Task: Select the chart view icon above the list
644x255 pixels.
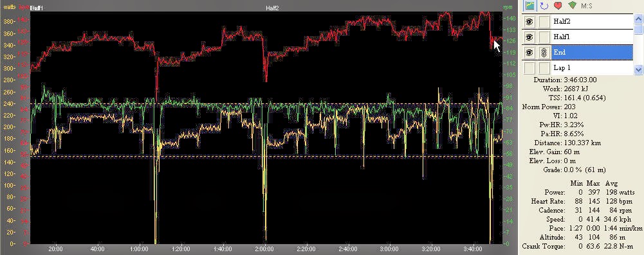Action: (530, 5)
